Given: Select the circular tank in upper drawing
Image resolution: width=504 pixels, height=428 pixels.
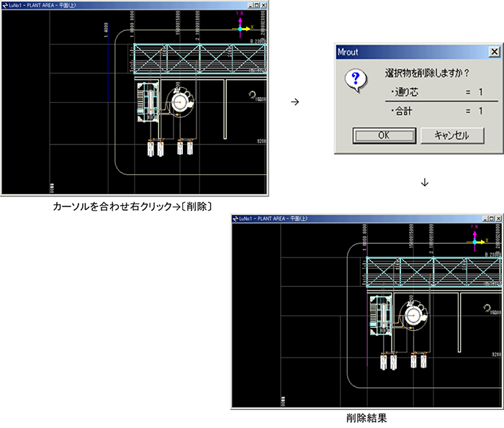Looking at the screenshot, I should 180,105.
